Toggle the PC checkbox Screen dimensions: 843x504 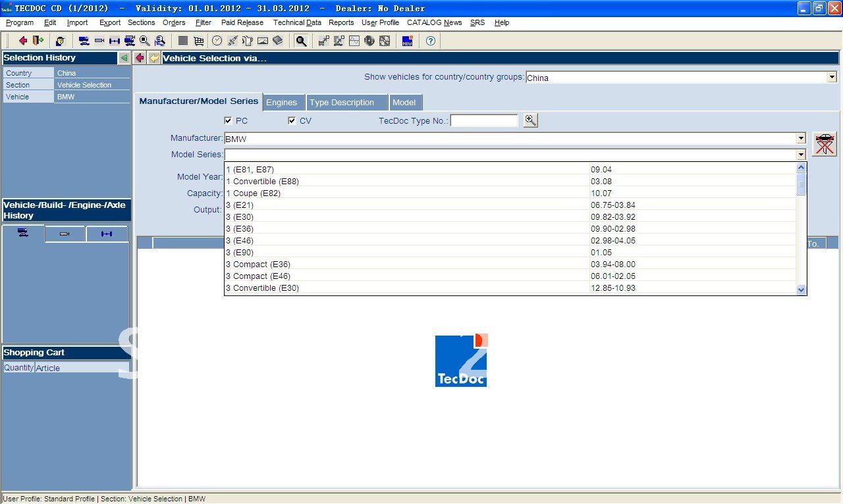pos(228,120)
